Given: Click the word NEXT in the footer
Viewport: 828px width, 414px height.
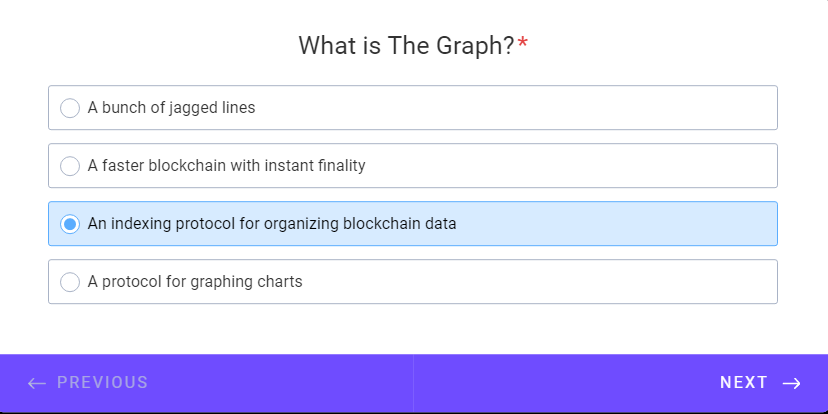Looking at the screenshot, I should tap(744, 383).
